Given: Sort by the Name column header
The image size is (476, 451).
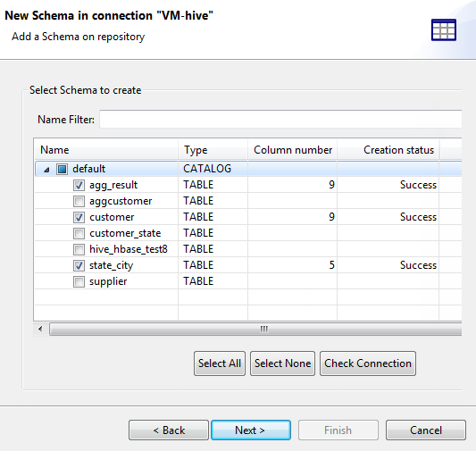Looking at the screenshot, I should 106,150.
